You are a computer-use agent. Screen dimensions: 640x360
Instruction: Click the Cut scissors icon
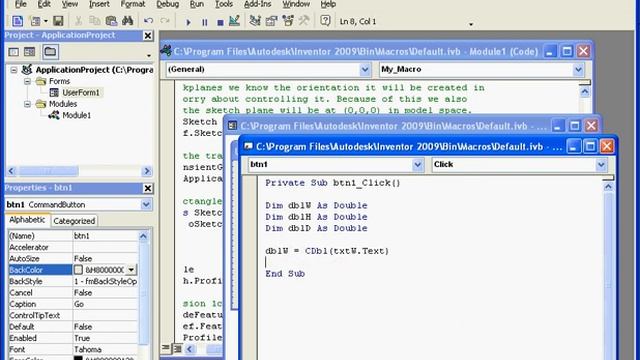(78, 21)
